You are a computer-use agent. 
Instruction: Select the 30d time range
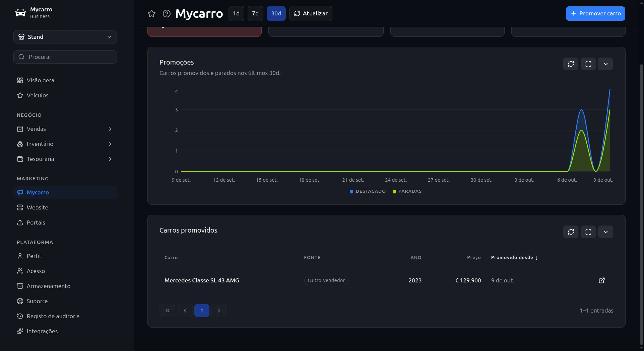click(x=276, y=13)
